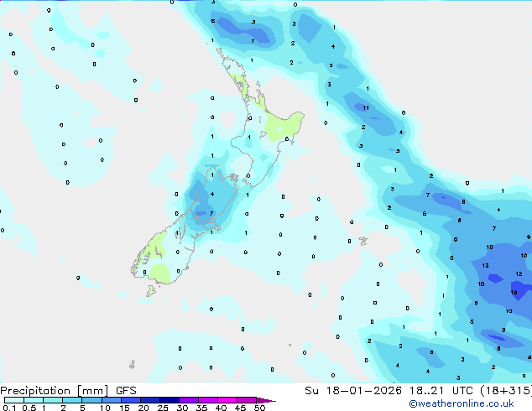
Task: Click the '40' legend scale label
Action: click(x=221, y=408)
